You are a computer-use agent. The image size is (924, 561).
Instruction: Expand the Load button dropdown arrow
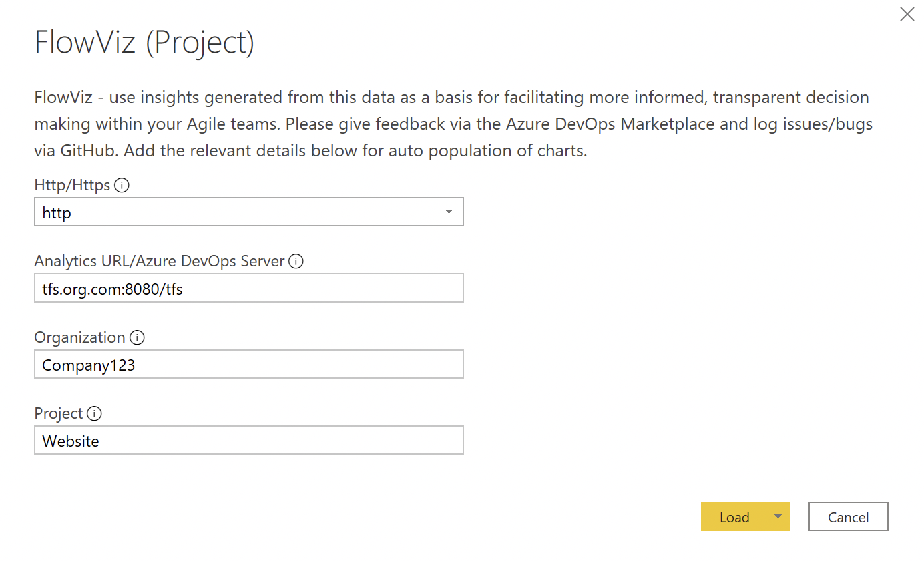coord(778,517)
